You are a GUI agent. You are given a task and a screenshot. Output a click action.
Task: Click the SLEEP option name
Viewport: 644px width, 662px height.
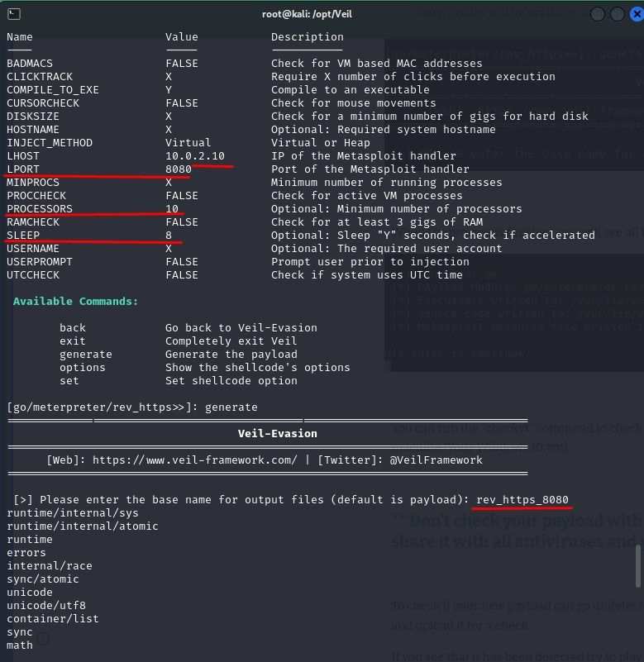click(23, 236)
